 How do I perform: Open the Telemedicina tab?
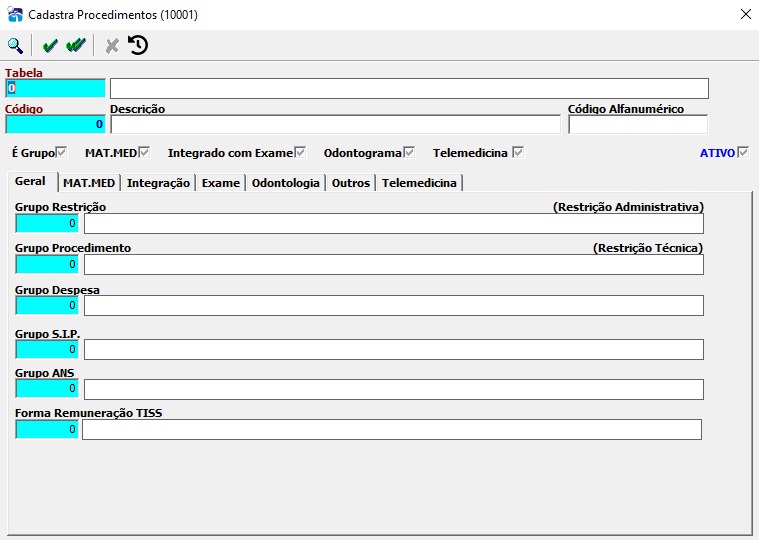tap(419, 183)
